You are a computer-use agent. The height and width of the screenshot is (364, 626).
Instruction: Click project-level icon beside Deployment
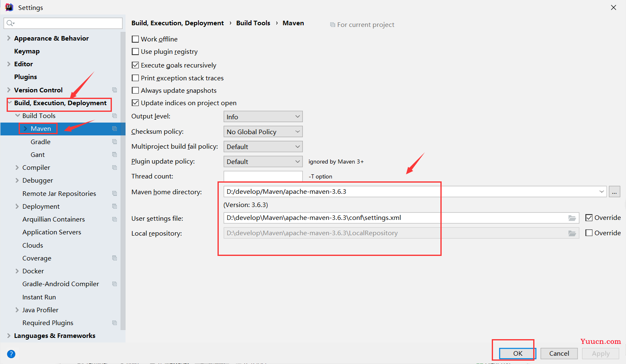point(115,206)
